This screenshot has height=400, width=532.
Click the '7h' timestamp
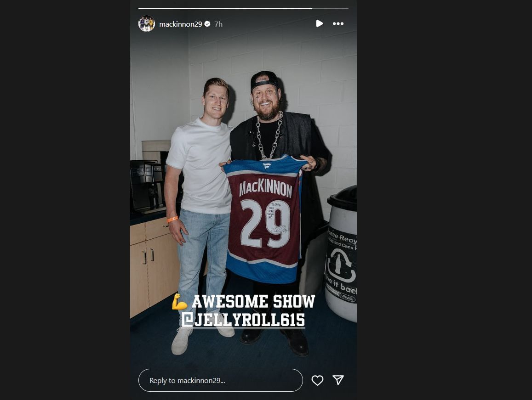(x=218, y=24)
